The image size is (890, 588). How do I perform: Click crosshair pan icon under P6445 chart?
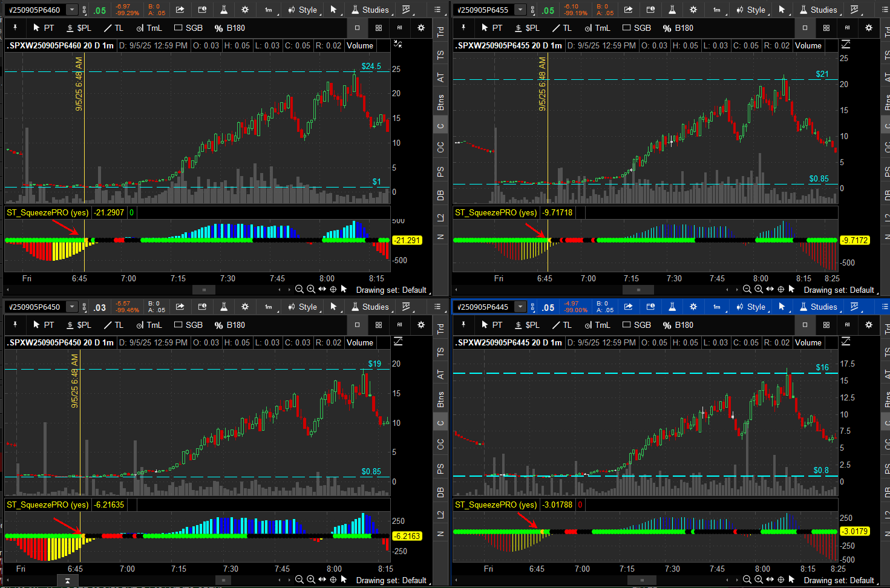[x=780, y=580]
